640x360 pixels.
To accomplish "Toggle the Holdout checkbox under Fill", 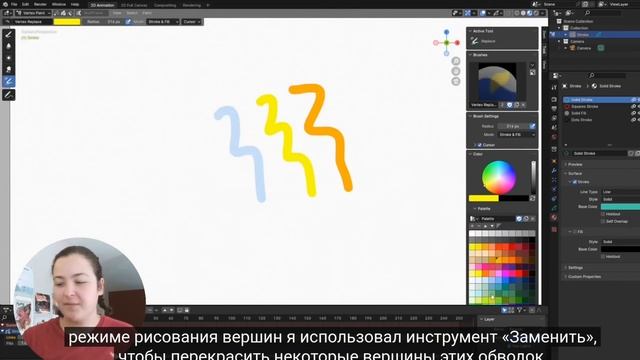I will point(603,257).
